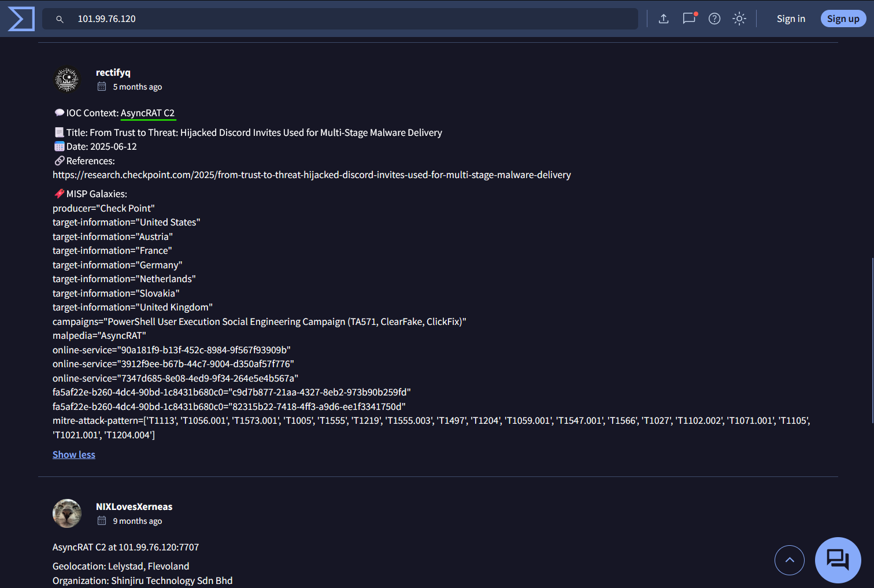Click the '5 months ago' timestamp
This screenshot has width=874, height=588.
coord(138,87)
